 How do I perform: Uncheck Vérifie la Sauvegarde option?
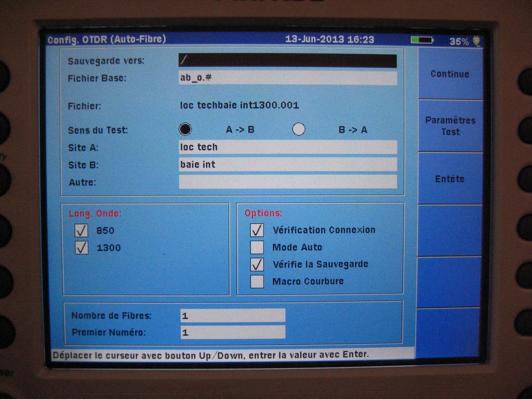click(257, 264)
